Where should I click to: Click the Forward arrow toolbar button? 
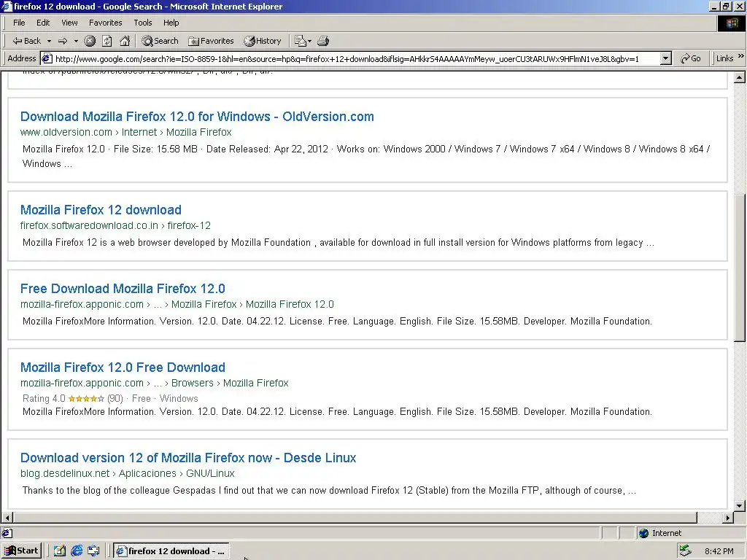tap(63, 41)
